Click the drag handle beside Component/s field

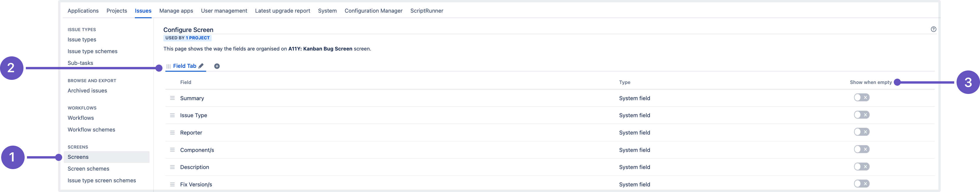click(x=172, y=150)
